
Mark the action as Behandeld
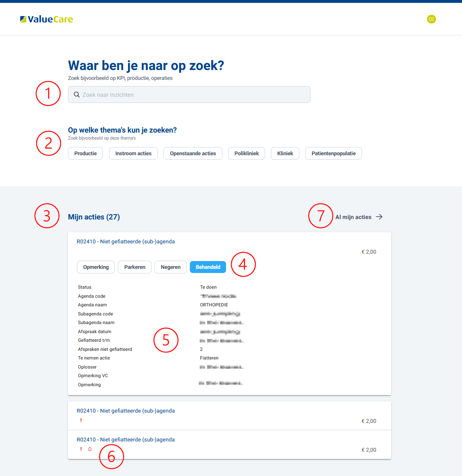tap(208, 267)
